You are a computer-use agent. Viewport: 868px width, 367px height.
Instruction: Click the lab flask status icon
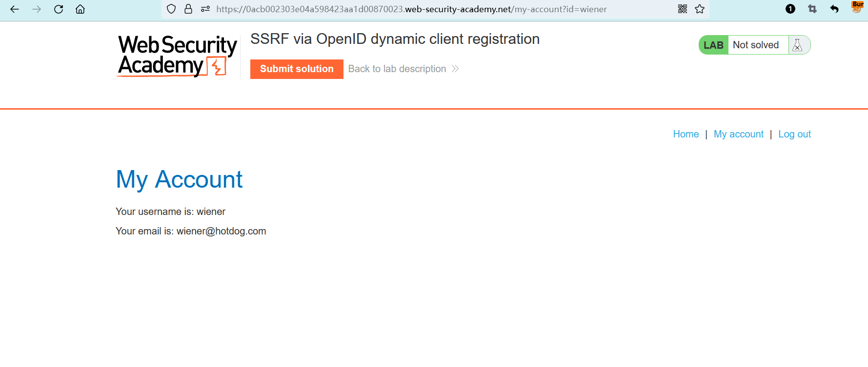[x=798, y=45]
